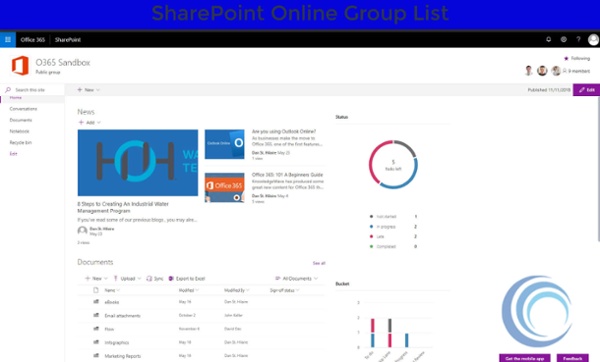Click the Search this site field

(33, 90)
